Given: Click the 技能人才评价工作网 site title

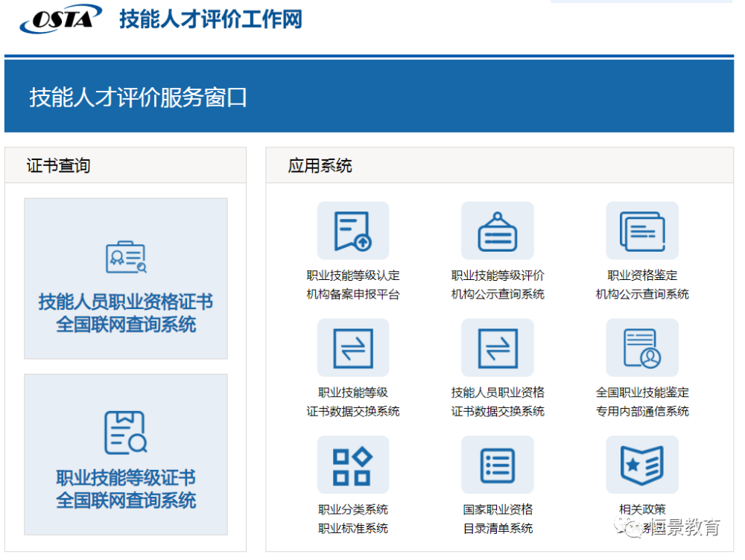Looking at the screenshot, I should point(211,19).
